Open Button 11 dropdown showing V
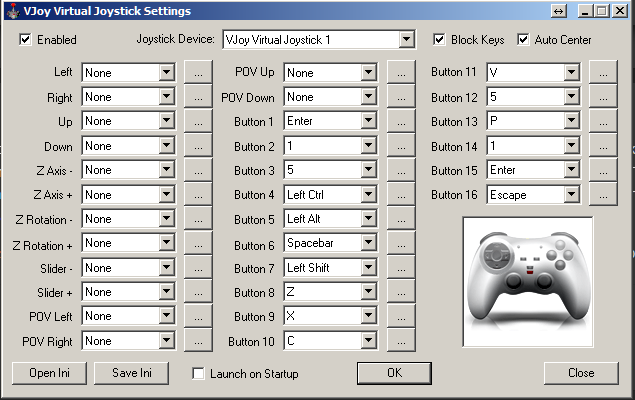Image resolution: width=635 pixels, height=400 pixels. [x=571, y=73]
